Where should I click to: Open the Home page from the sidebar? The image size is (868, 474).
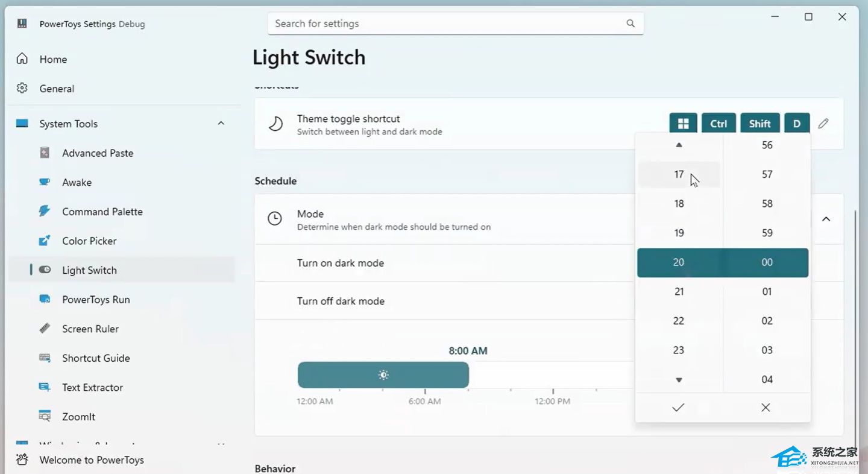[53, 59]
